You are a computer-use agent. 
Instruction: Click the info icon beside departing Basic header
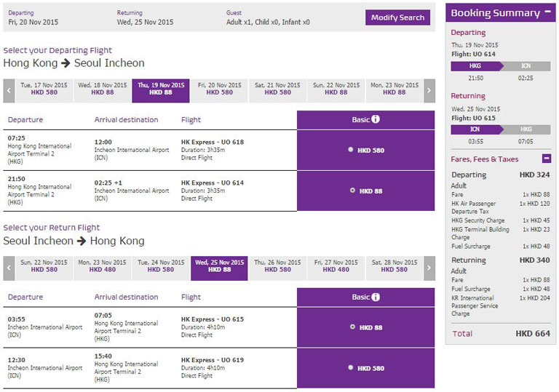tap(376, 119)
